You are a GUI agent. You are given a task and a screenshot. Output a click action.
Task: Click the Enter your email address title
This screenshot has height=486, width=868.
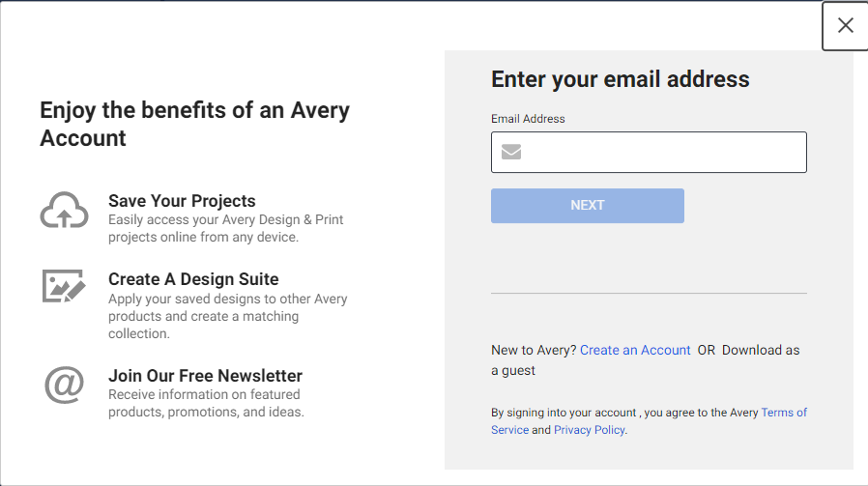point(620,79)
